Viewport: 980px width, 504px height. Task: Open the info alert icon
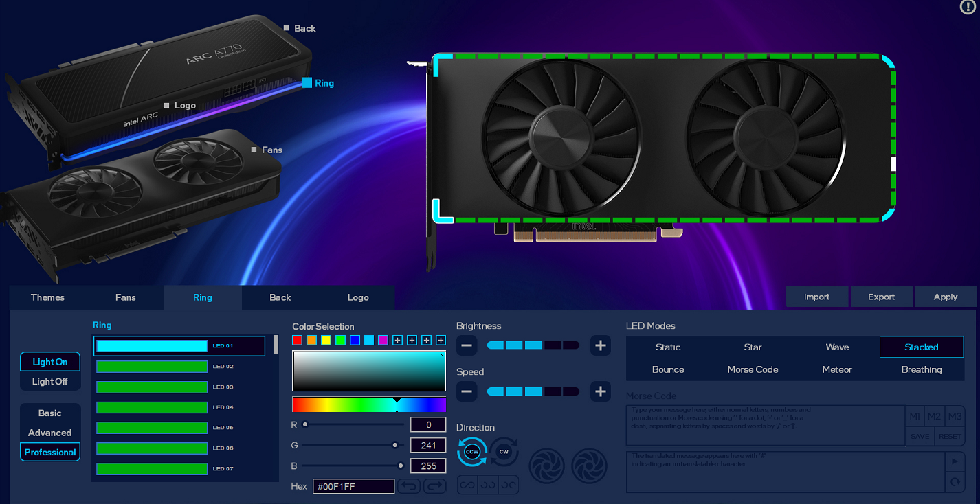[x=968, y=7]
